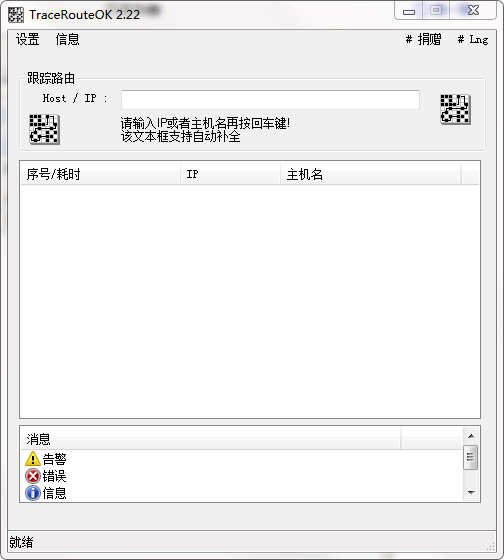
Task: Click the message list scroll down arrow
Action: point(471,492)
